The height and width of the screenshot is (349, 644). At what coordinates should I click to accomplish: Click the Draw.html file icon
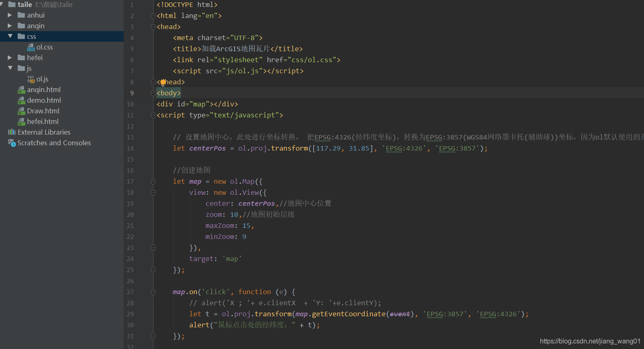pos(21,111)
